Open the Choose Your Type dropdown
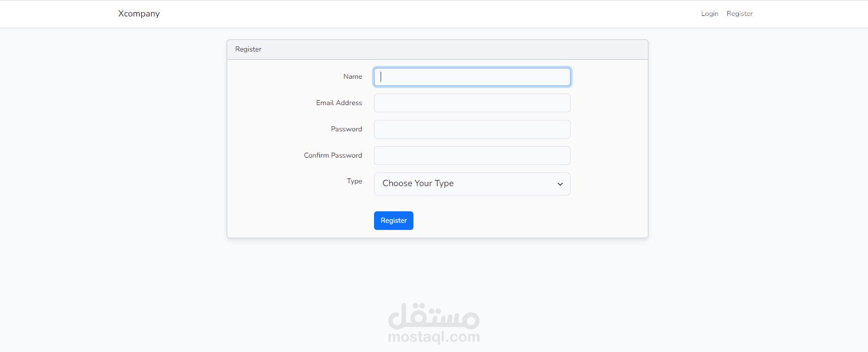 click(x=472, y=184)
